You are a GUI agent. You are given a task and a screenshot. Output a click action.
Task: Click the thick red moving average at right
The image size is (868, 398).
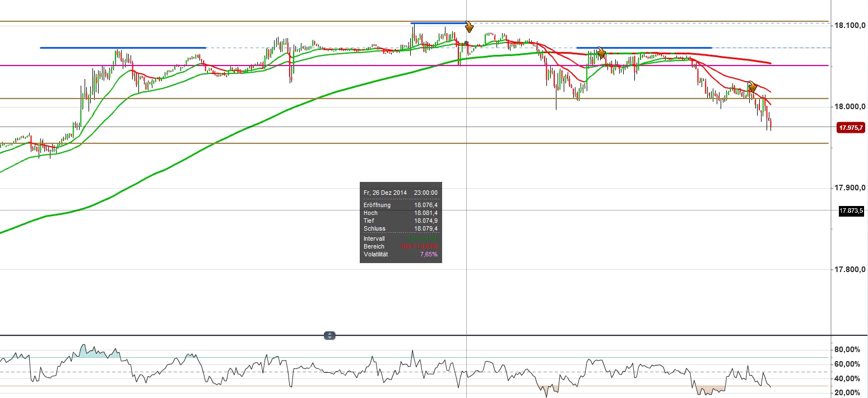click(740, 58)
